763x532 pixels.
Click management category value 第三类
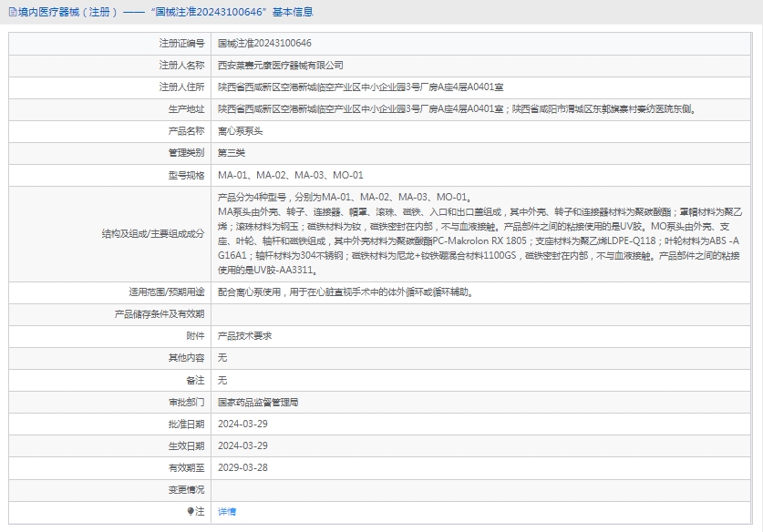[232, 153]
